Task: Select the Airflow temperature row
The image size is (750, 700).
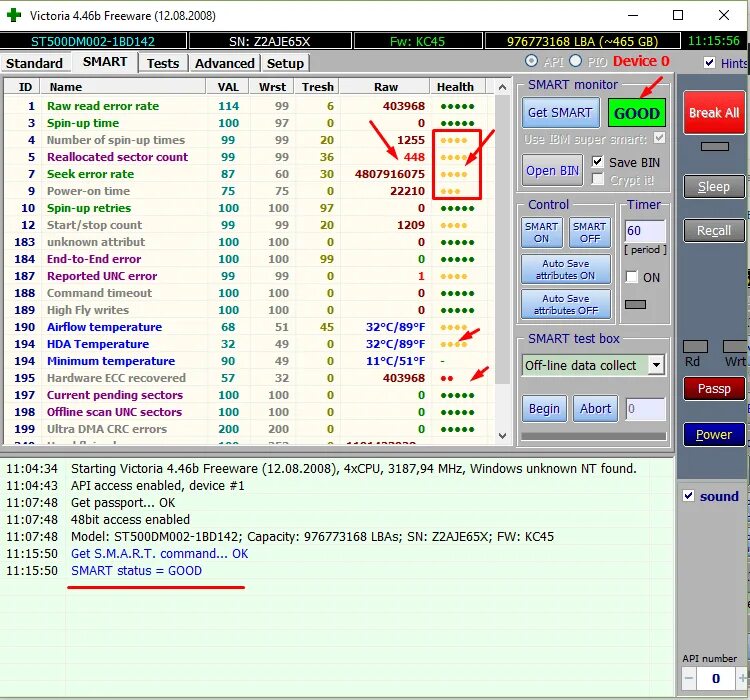Action: 249,327
